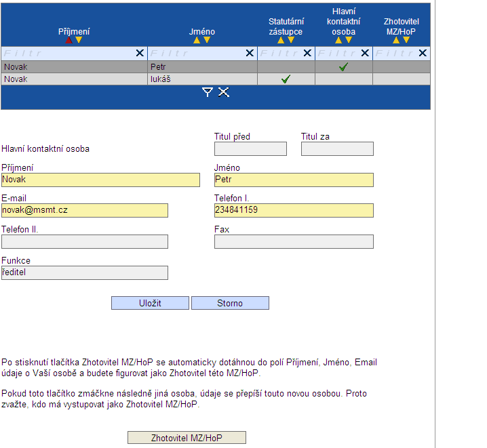The height and width of the screenshot is (448, 487).
Task: Click the Titul za input field
Action: tap(337, 149)
